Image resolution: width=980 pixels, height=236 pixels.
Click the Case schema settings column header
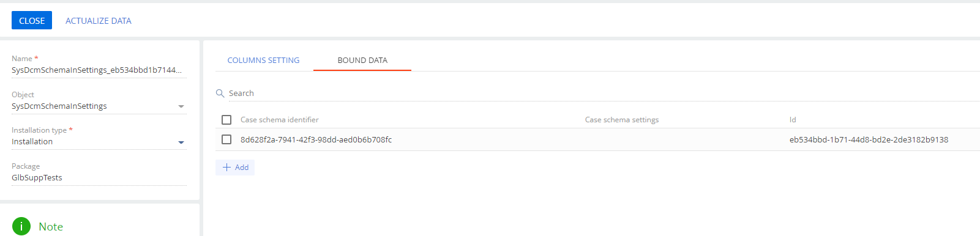coord(622,120)
